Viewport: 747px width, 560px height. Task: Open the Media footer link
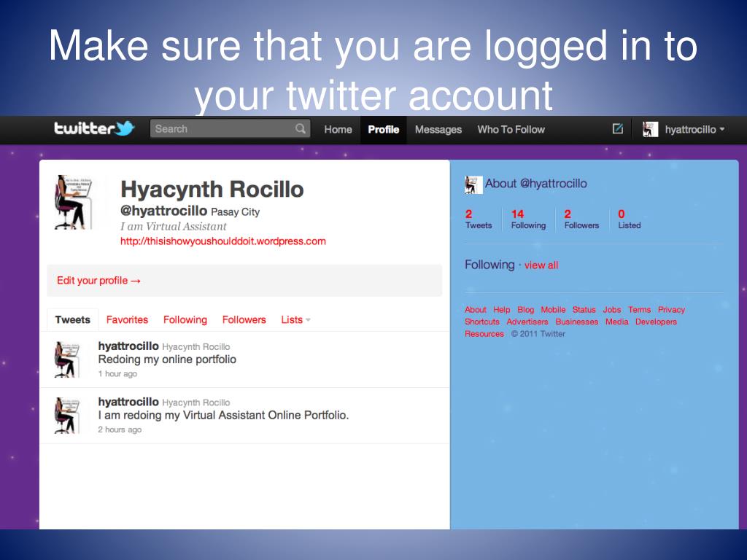[x=617, y=322]
